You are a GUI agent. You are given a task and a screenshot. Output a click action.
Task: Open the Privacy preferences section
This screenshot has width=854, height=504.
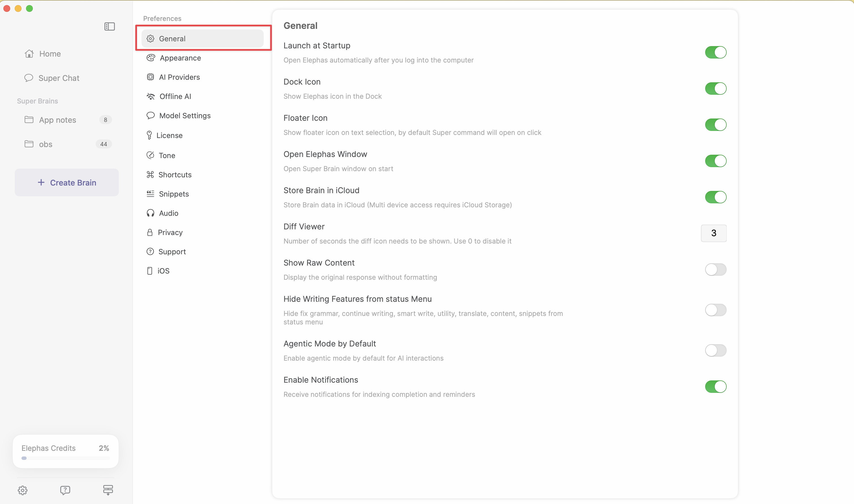[203, 232]
